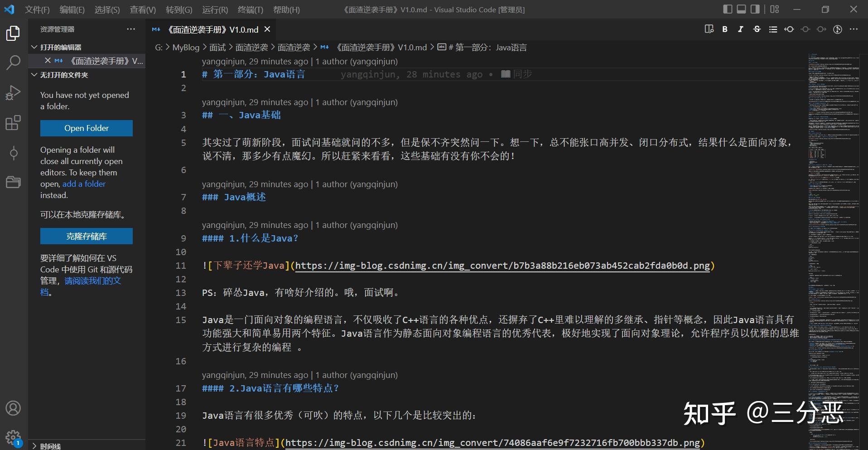
Task: Open the Search panel in activity bar
Action: tap(13, 63)
